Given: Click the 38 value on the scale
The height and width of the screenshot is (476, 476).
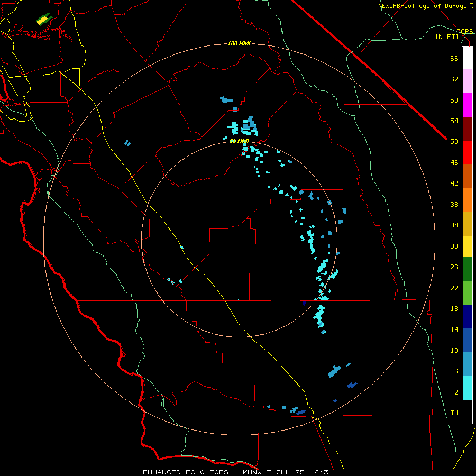Looking at the screenshot, I should click(454, 204).
